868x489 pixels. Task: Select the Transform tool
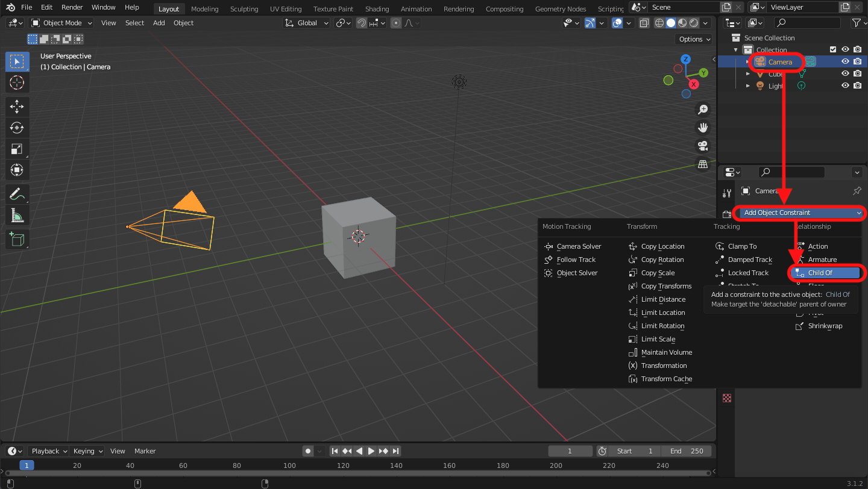(x=17, y=170)
